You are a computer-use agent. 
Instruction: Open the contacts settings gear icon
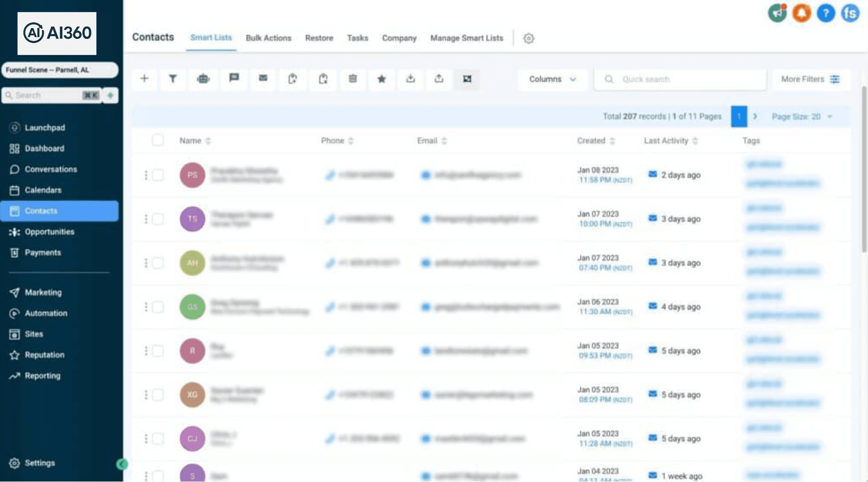(528, 38)
